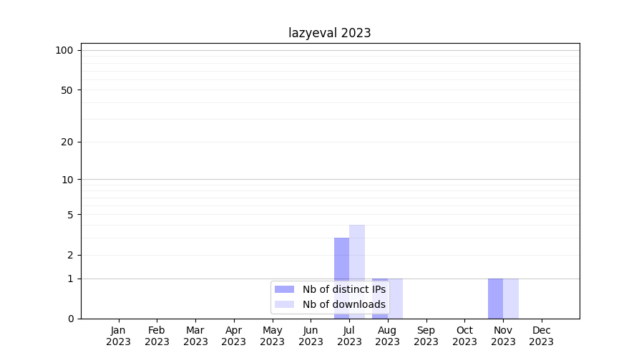Select the 'Apr 2023' x-axis label

coord(234,336)
